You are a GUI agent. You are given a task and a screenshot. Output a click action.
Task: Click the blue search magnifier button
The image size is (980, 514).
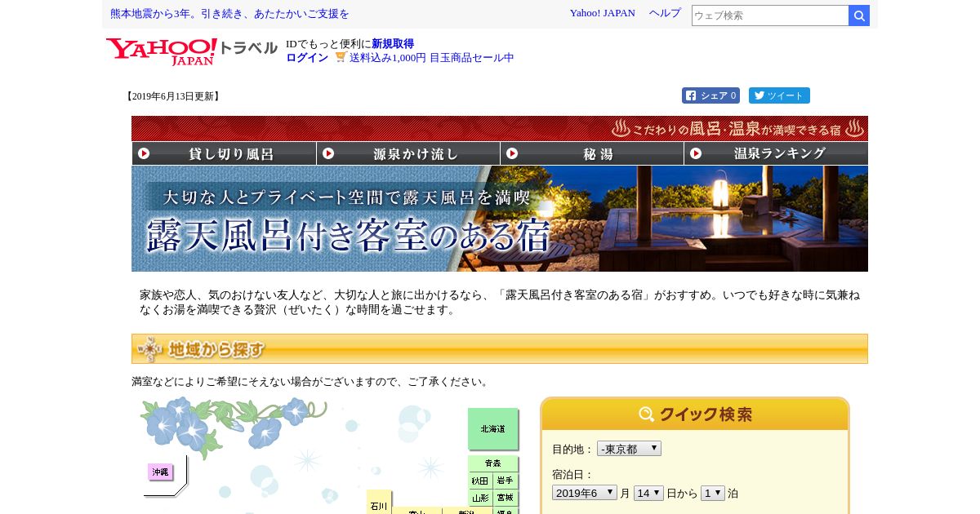859,16
